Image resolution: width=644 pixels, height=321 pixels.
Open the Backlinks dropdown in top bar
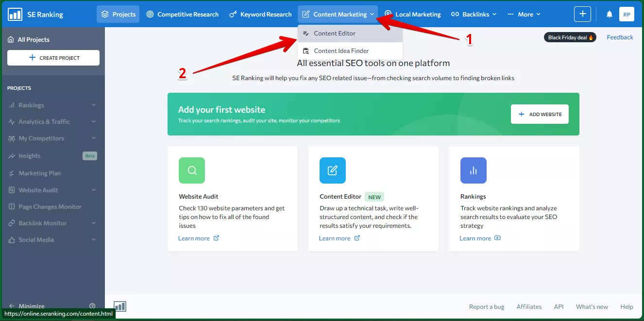(474, 15)
